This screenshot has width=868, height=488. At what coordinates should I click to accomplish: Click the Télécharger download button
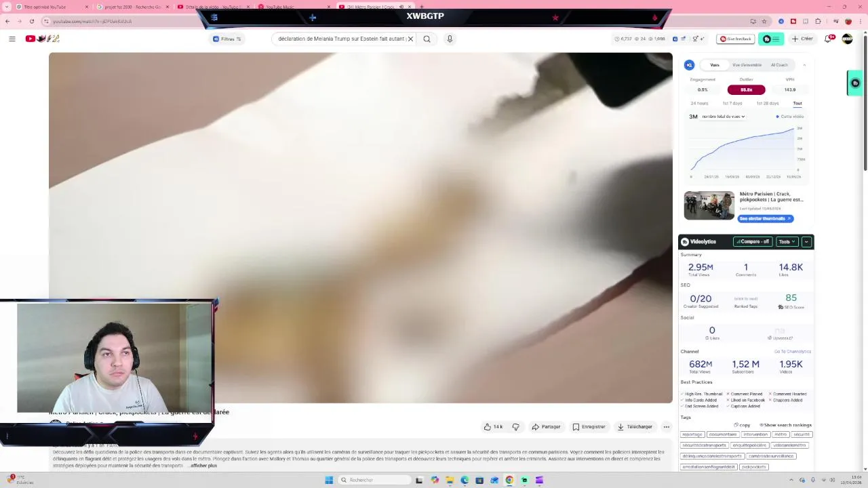click(x=635, y=427)
